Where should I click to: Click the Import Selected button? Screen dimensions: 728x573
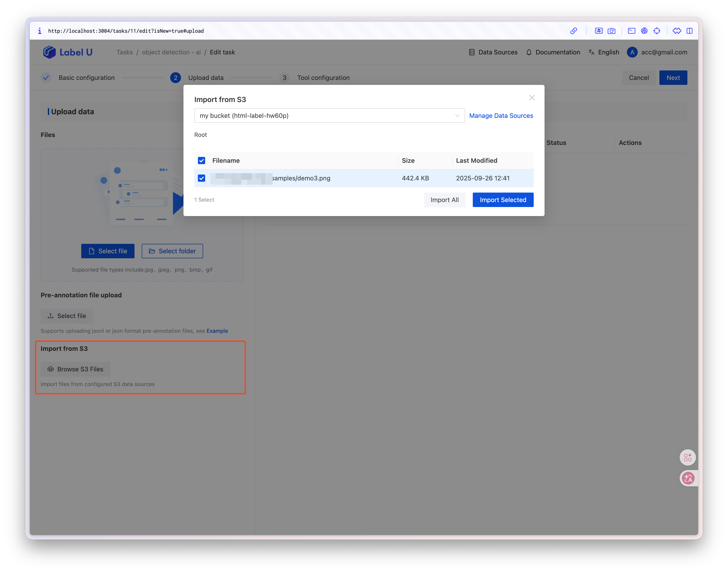click(503, 200)
